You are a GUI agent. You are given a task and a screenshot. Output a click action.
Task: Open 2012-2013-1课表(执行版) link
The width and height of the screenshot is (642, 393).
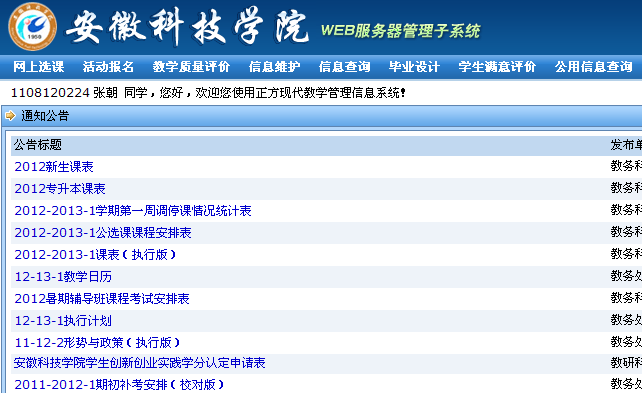[x=95, y=255]
